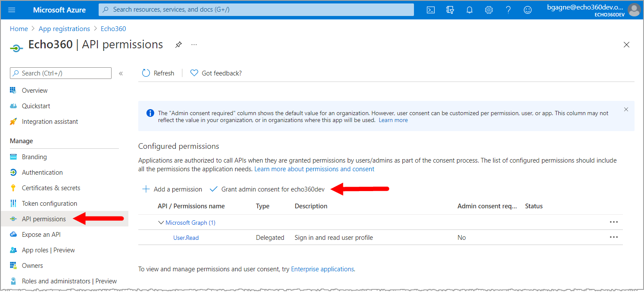Sort by API / Permissions name column header
This screenshot has width=644, height=292.
(191, 206)
